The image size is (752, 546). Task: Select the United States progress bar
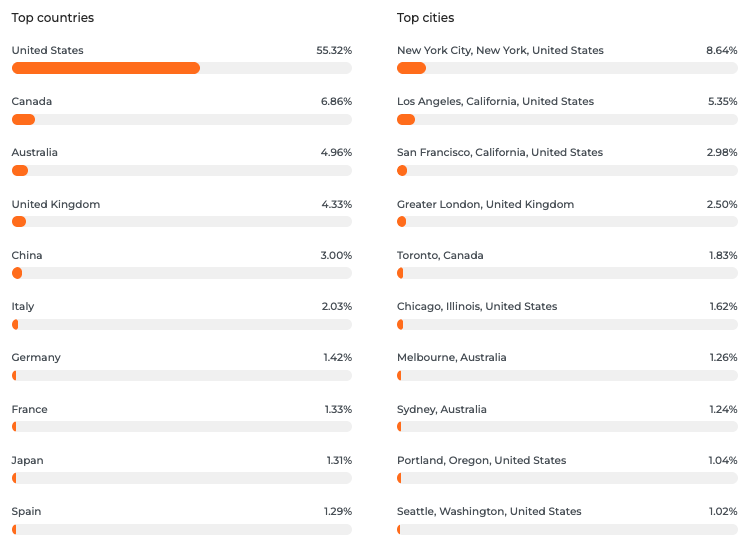click(181, 68)
